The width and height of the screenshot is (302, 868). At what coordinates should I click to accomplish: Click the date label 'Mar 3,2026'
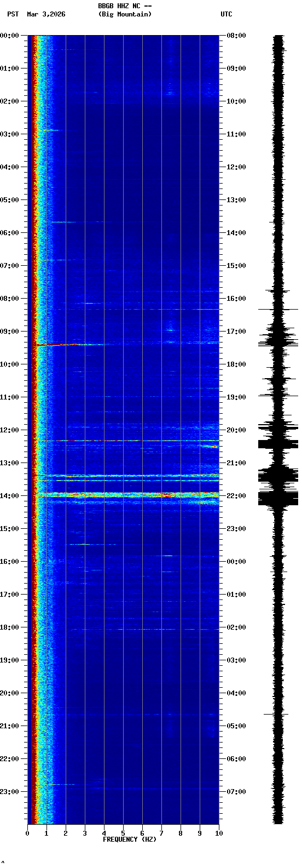[x=46, y=14]
